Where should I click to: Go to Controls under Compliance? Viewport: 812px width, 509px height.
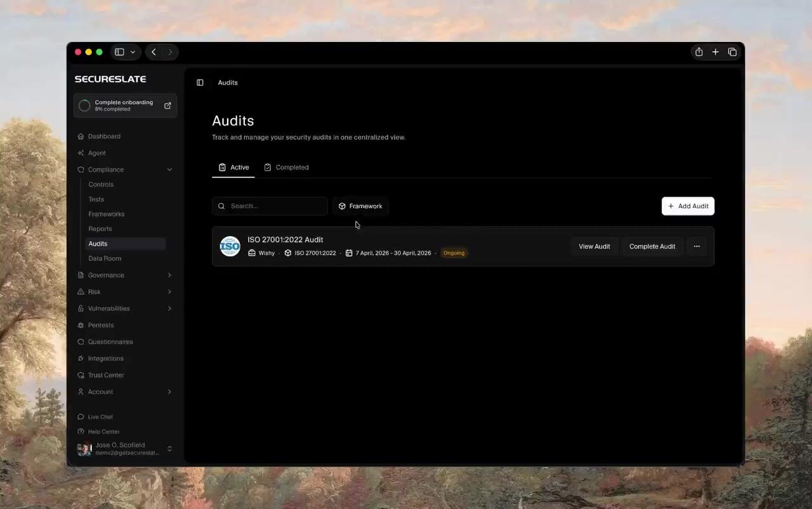(101, 185)
